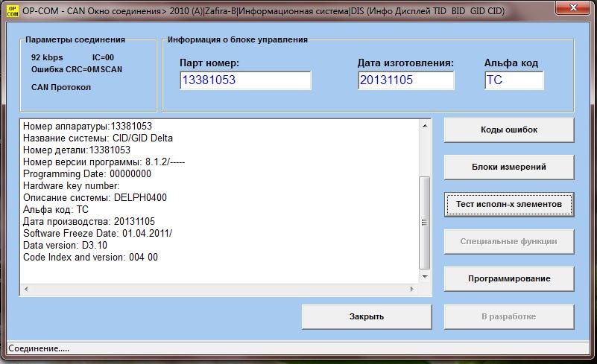Select the line Code Index and version: 004 00
Viewport: 597px width, 364px height.
pyautogui.click(x=91, y=257)
